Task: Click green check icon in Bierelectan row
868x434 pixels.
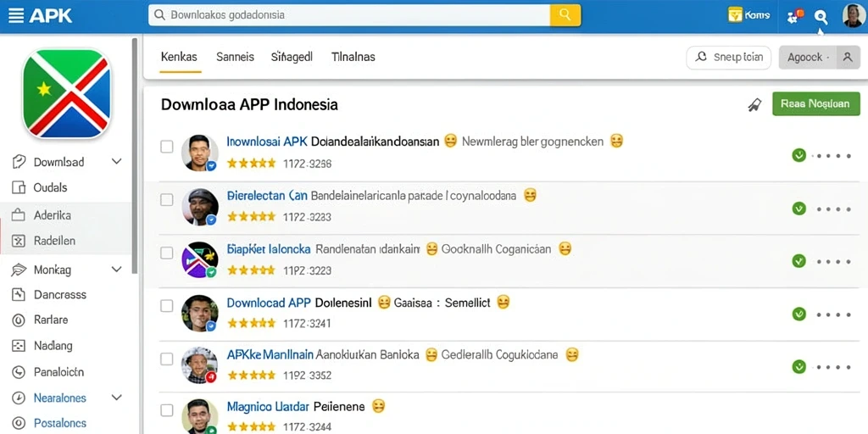Action: [798, 209]
